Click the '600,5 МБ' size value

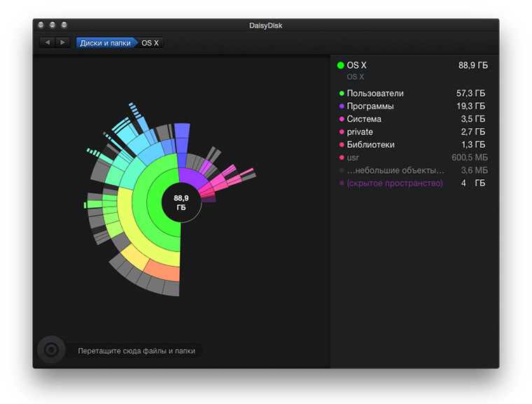tap(470, 158)
